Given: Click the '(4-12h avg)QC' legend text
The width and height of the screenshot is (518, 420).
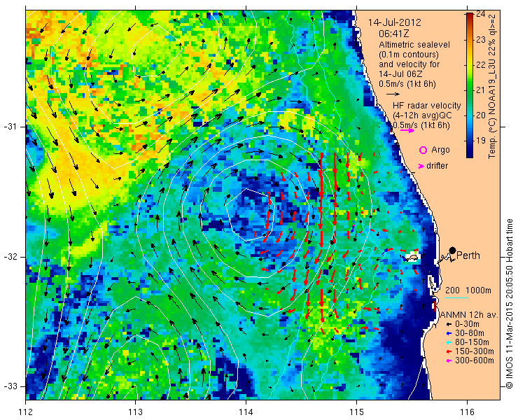Looking at the screenshot, I should click(422, 115).
